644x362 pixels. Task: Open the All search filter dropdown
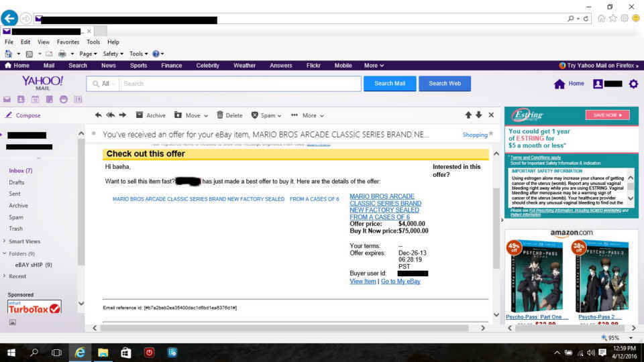(x=103, y=84)
